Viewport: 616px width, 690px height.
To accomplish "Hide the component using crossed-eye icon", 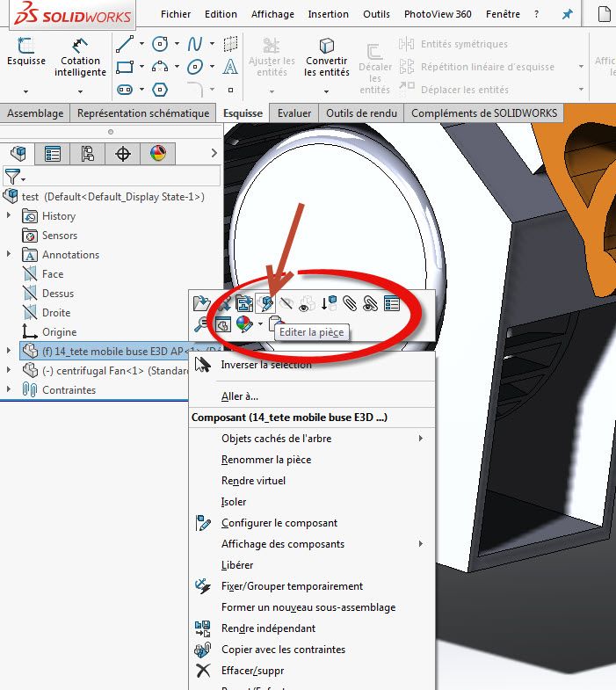I will (x=286, y=303).
